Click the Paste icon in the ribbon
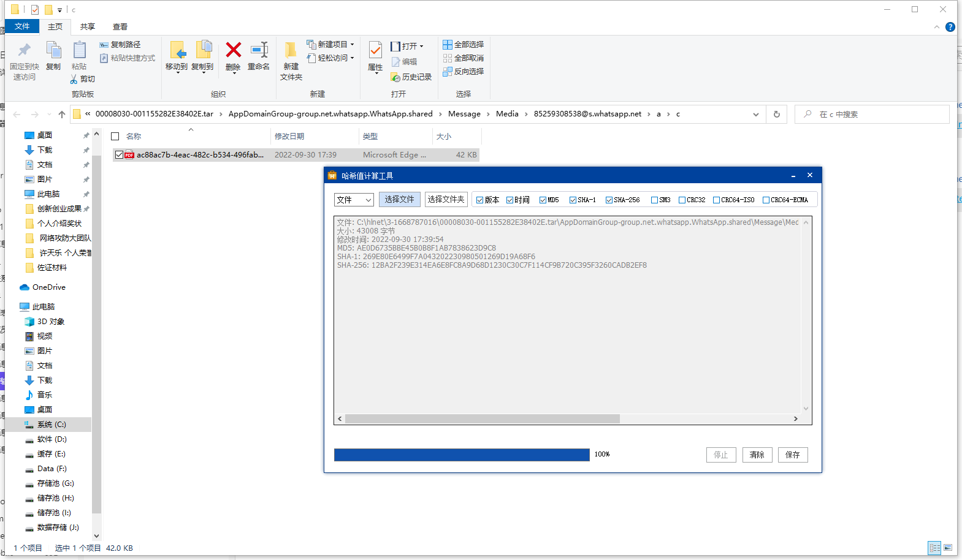The height and width of the screenshot is (560, 962). [79, 50]
